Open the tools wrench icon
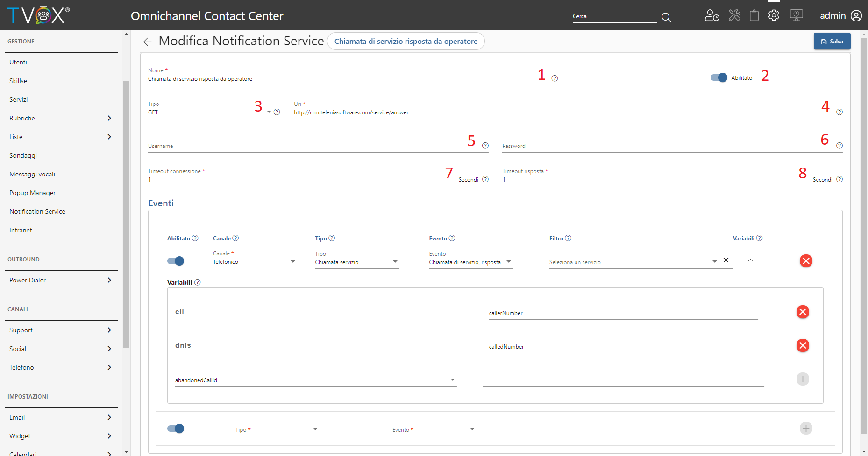 click(x=734, y=15)
